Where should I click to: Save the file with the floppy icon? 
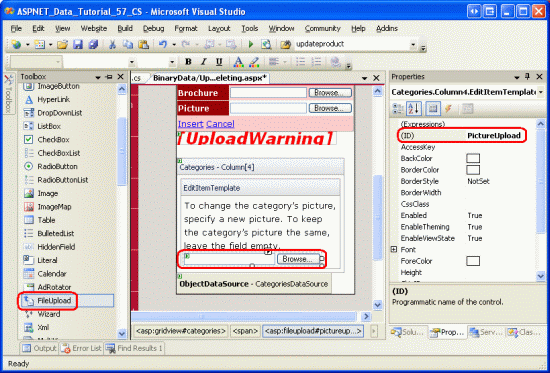[78, 44]
